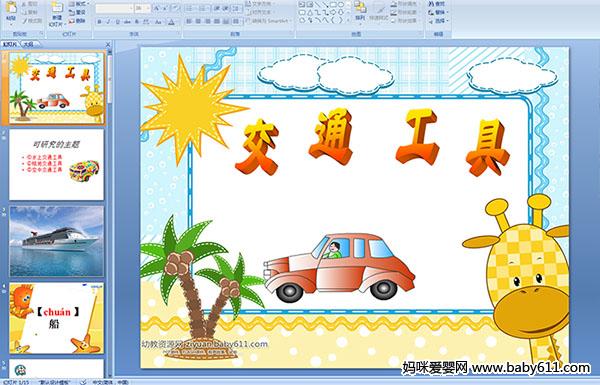The height and width of the screenshot is (385, 600).
Task: Select the oval shape in shapes gallery
Action: click(x=342, y=5)
